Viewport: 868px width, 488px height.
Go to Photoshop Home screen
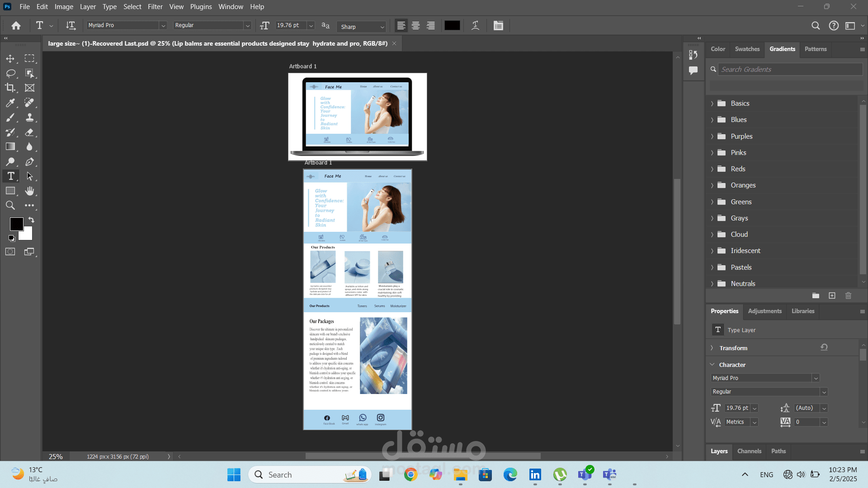16,26
